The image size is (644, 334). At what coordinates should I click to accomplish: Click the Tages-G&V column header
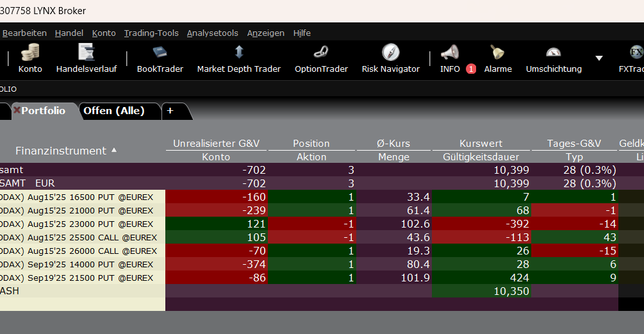pos(574,144)
